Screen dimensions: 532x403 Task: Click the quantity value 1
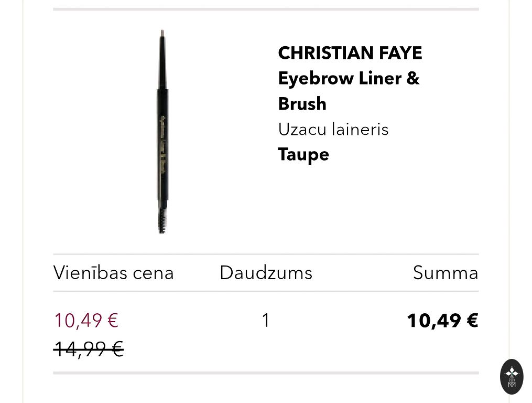(266, 320)
